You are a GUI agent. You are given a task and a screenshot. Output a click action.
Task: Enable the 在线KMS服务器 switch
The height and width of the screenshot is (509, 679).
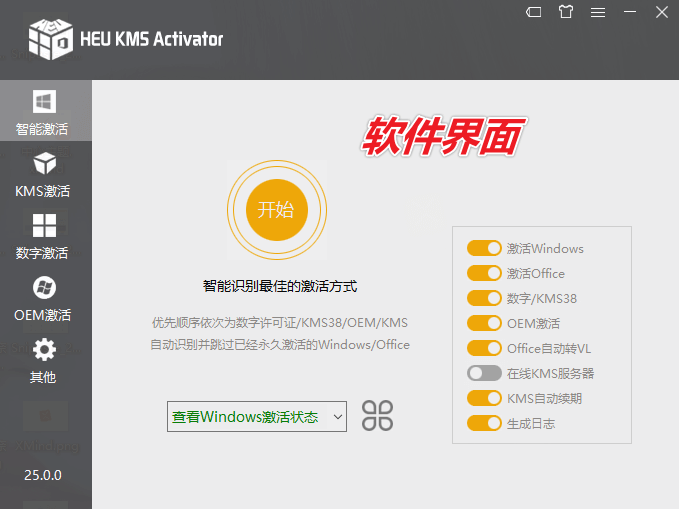coord(484,373)
